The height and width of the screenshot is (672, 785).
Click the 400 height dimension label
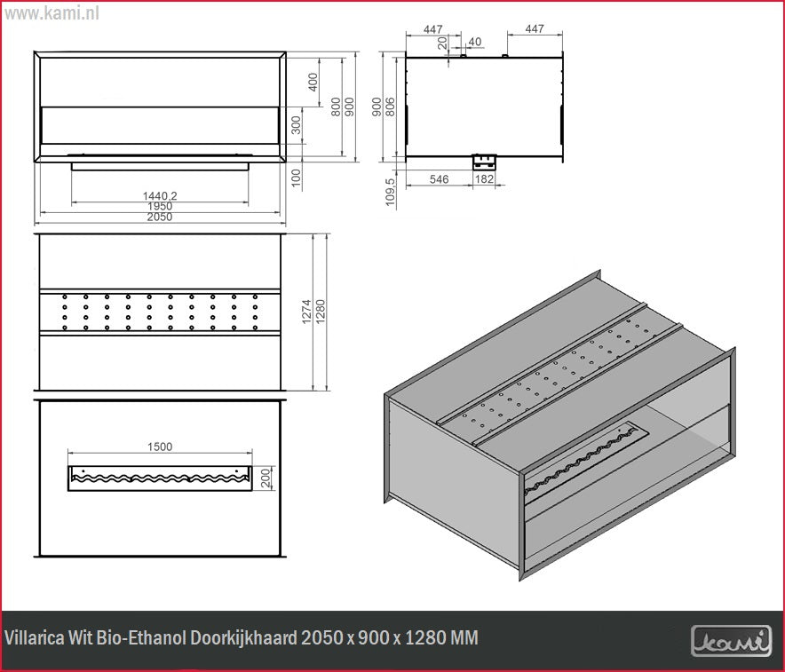point(312,82)
